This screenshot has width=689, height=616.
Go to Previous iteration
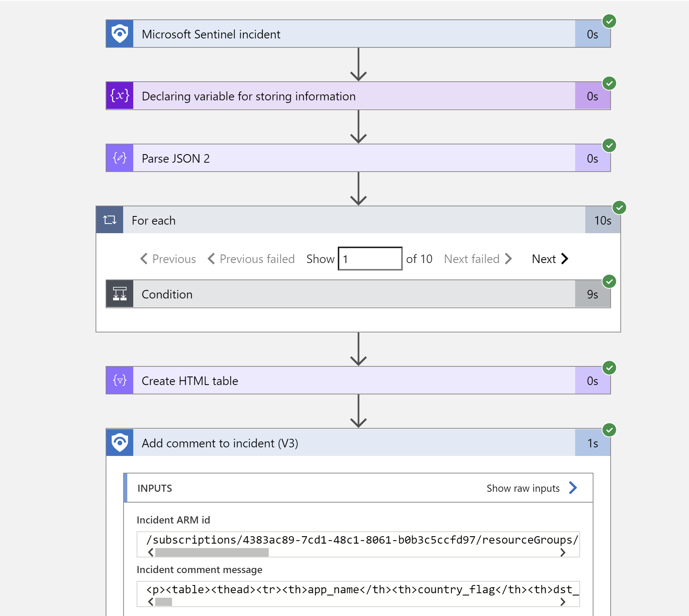[168, 259]
